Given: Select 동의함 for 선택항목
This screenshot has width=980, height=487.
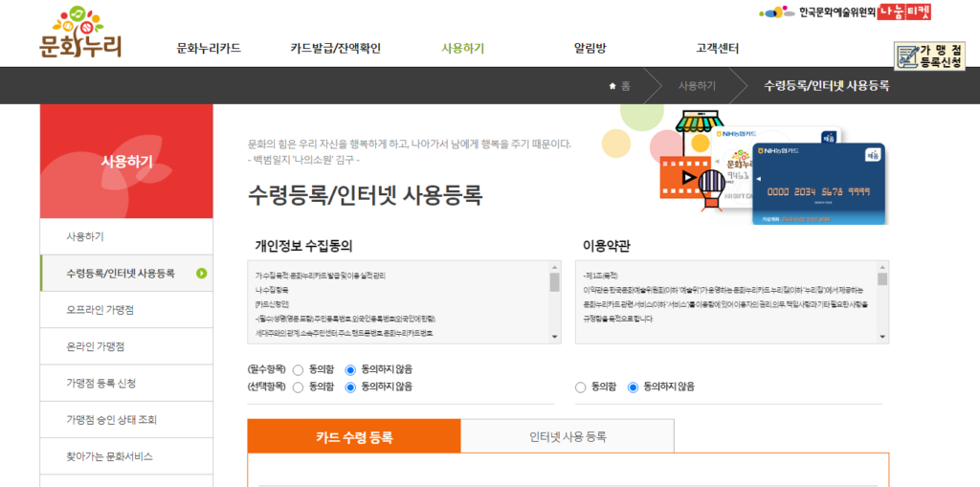Looking at the screenshot, I should [x=299, y=387].
